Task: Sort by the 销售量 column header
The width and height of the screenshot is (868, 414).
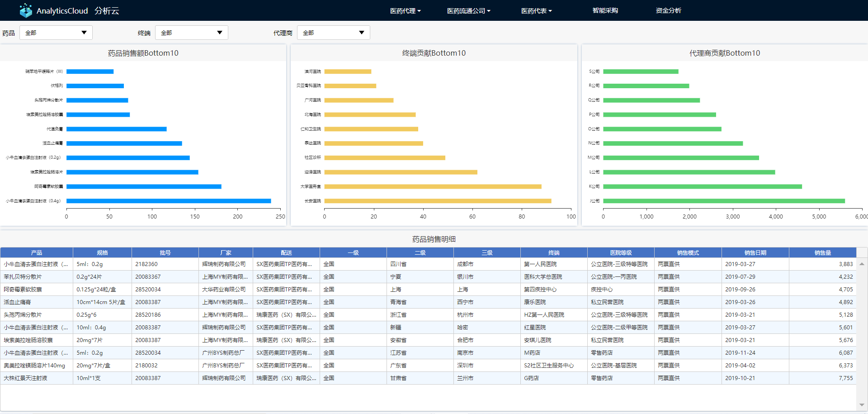Action: 823,252
